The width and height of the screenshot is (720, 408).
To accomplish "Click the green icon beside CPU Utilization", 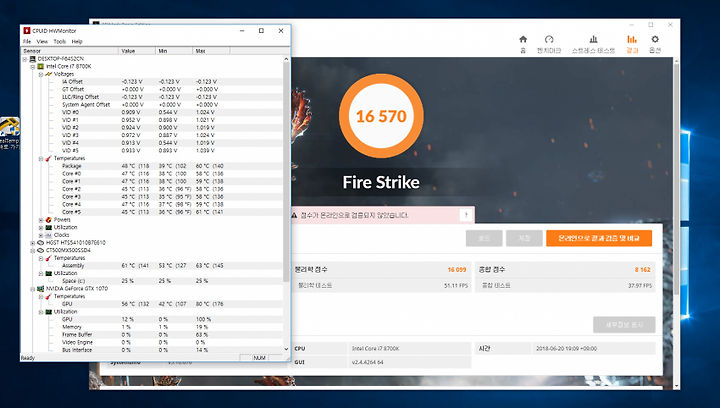I will pyautogui.click(x=48, y=227).
